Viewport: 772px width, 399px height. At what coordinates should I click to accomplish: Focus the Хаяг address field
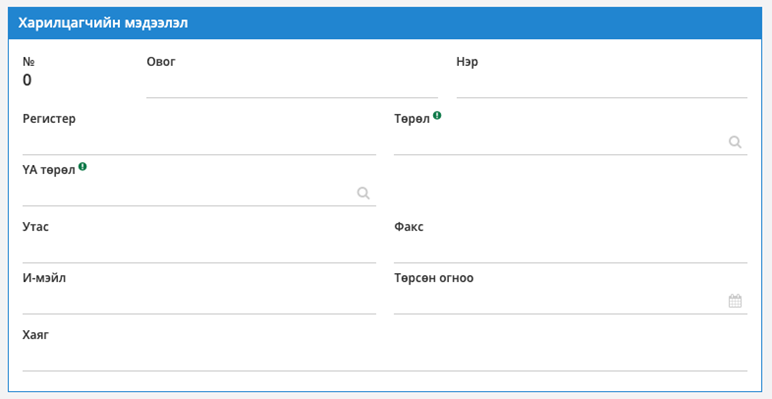(385, 358)
